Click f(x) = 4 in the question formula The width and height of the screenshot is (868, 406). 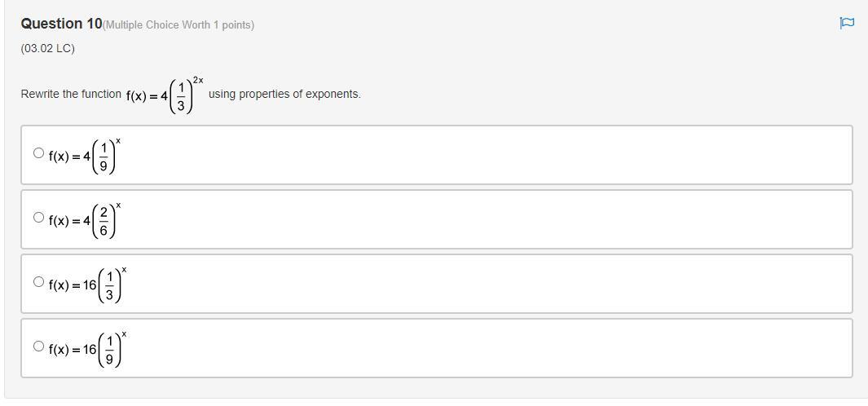pyautogui.click(x=146, y=96)
